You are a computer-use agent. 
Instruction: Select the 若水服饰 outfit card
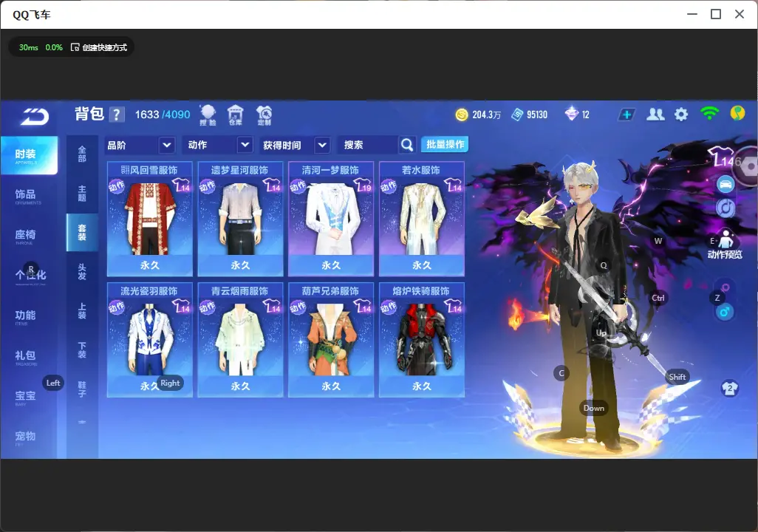point(422,219)
